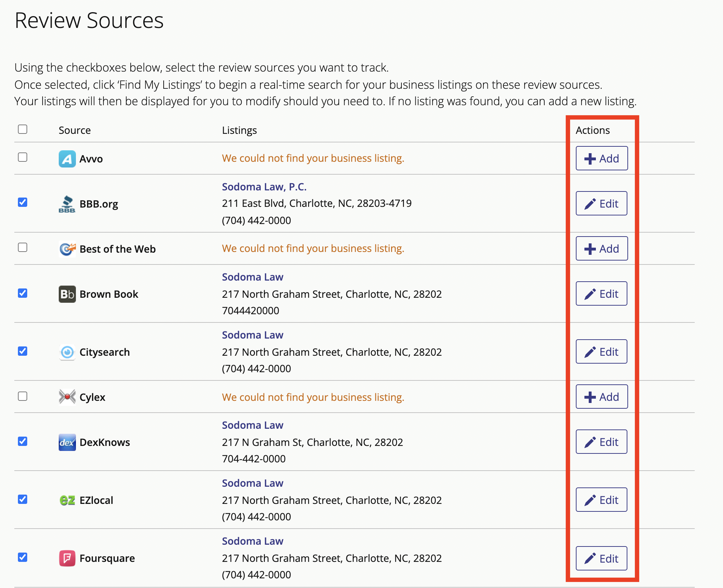
Task: Add a listing for Cylex
Action: pyautogui.click(x=602, y=397)
